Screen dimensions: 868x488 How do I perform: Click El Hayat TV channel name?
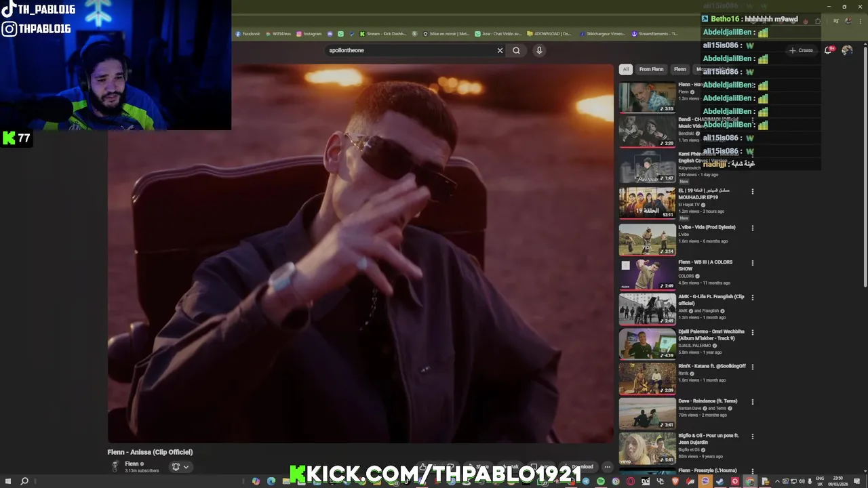pos(688,204)
